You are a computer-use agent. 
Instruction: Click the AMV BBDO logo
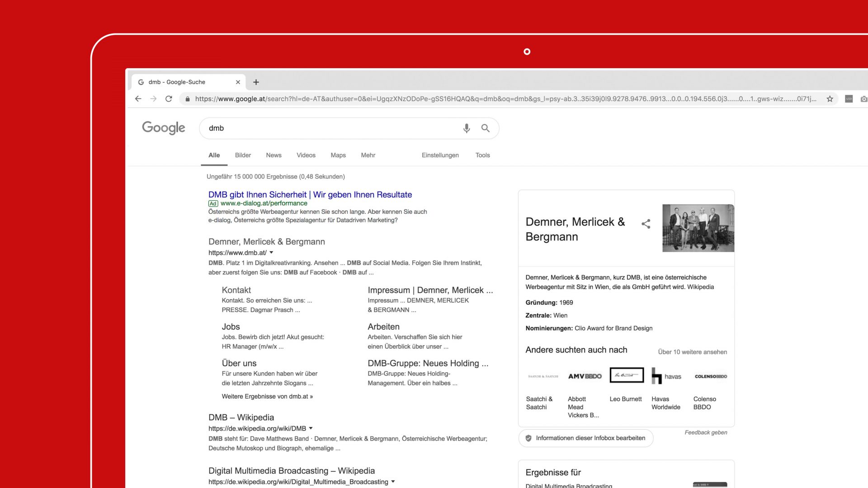click(585, 376)
